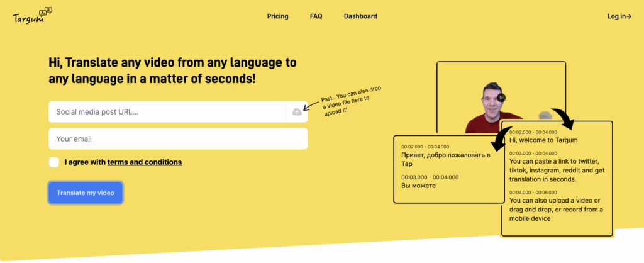Open the Targum logo home link
This screenshot has width=644, height=263.
(33, 16)
